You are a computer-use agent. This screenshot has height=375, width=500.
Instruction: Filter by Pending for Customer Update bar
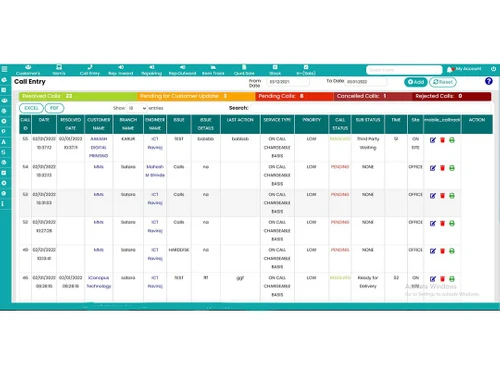coord(196,96)
